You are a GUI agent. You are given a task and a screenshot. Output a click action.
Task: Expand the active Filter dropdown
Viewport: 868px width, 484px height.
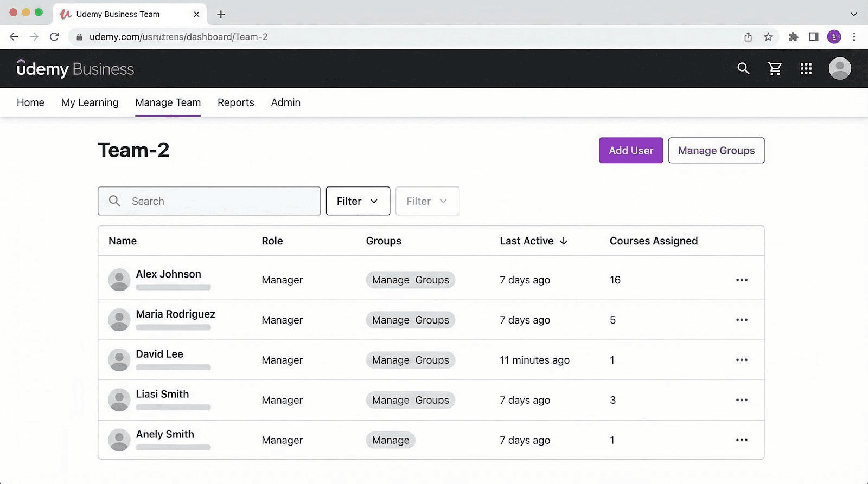[358, 201]
